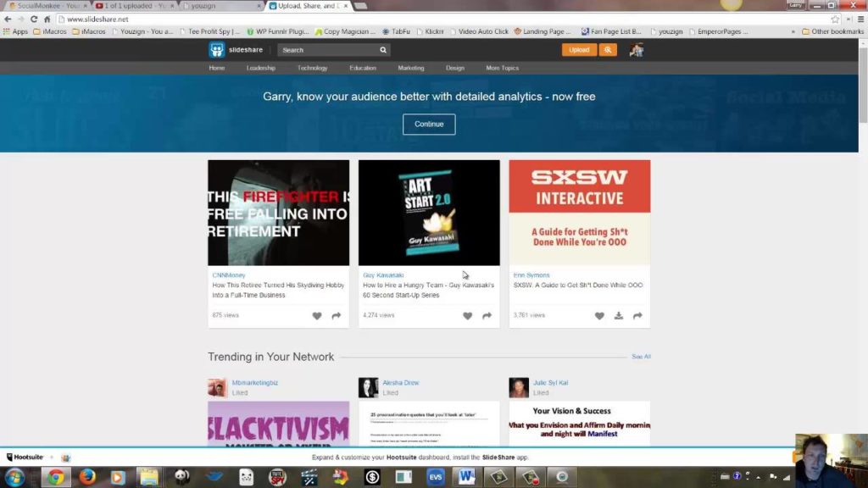
Task: Share the SXSW guide slideshow
Action: [637, 315]
